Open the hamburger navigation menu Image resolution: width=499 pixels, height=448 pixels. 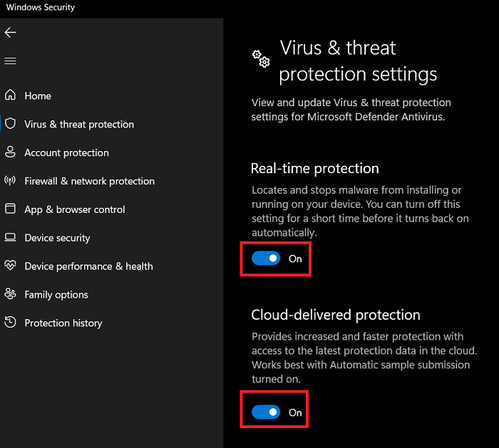click(x=10, y=61)
